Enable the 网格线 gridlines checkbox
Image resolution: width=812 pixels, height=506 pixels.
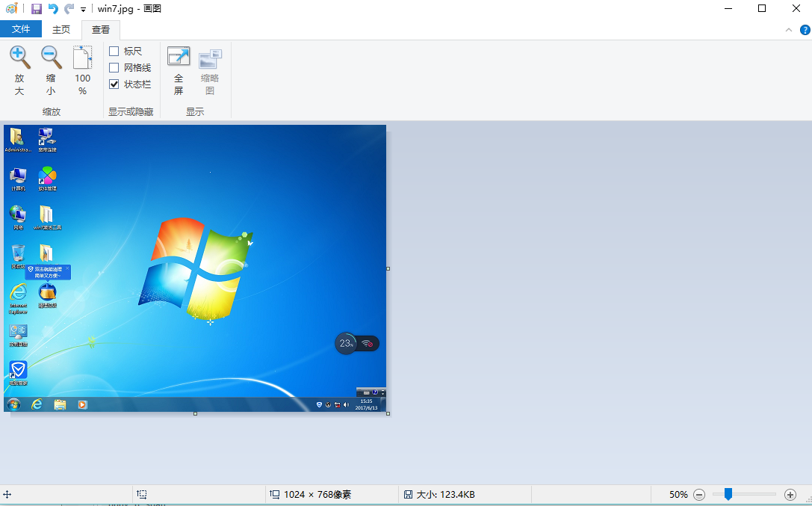click(x=114, y=68)
